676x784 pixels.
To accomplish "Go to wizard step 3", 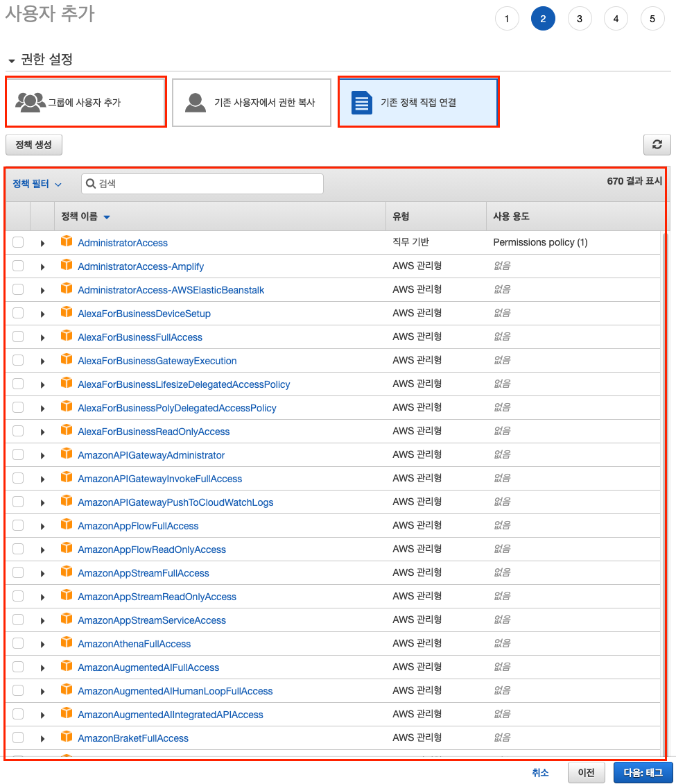I will tap(580, 19).
